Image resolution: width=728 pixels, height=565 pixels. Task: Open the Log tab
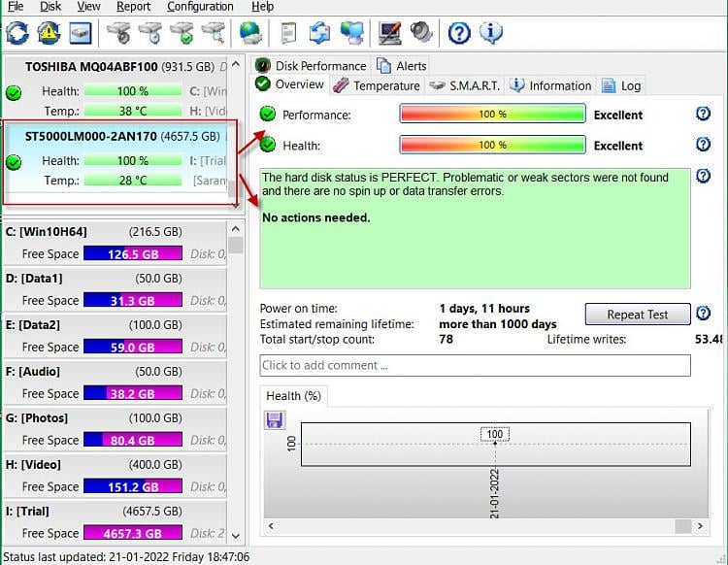pyautogui.click(x=621, y=85)
